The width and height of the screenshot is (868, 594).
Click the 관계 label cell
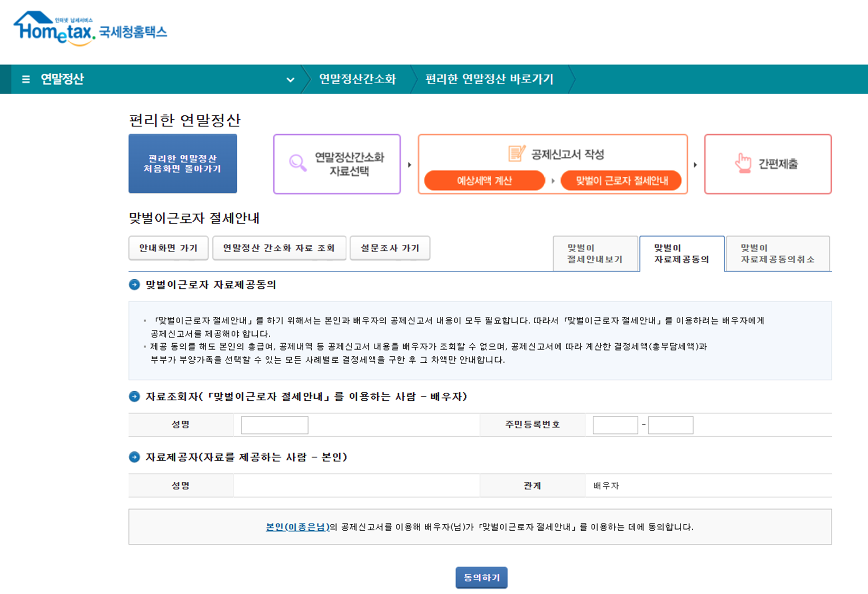533,486
